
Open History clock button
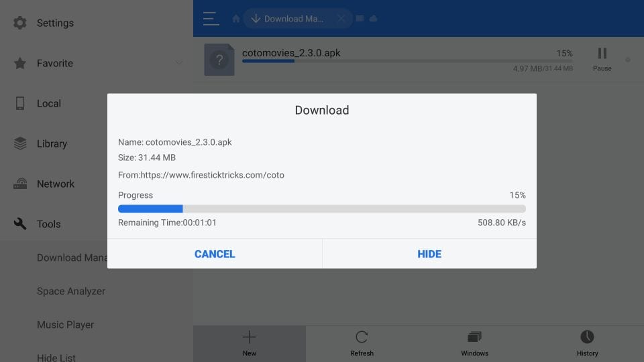tap(588, 343)
